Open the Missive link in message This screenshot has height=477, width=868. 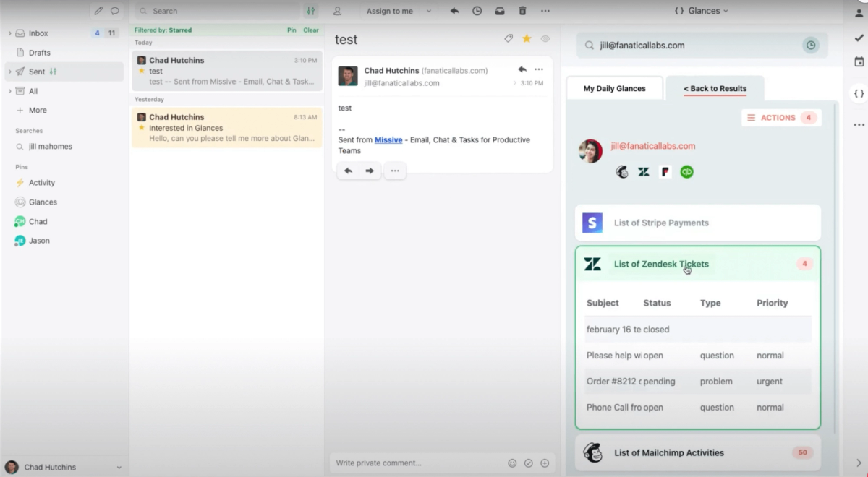(388, 139)
